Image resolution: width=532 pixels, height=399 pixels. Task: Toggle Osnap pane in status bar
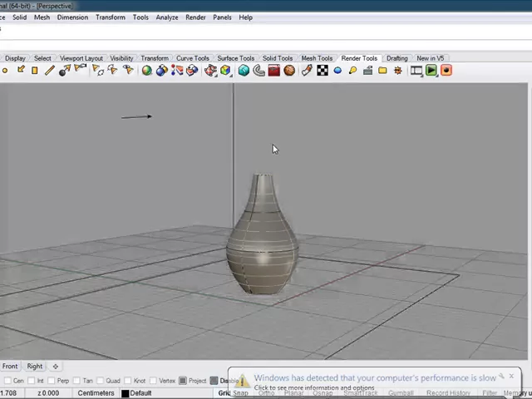(323, 393)
